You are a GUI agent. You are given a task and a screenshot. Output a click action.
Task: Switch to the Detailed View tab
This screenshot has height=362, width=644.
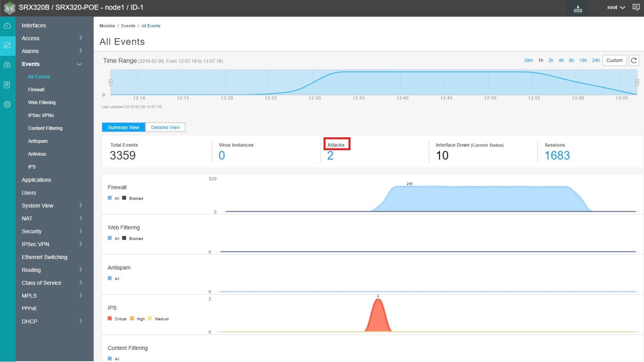pos(165,127)
